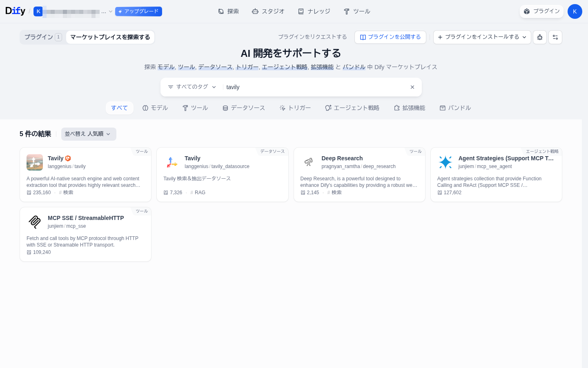The image size is (588, 368).
Task: Clear the search text with X
Action: tap(412, 87)
